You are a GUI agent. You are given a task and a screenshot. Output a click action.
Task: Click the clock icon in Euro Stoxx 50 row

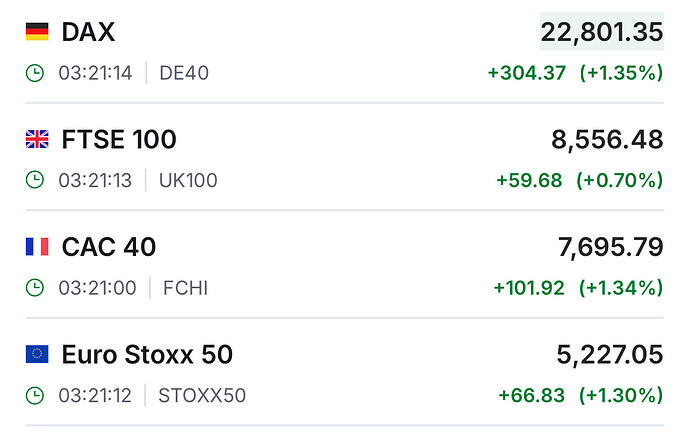coord(35,395)
